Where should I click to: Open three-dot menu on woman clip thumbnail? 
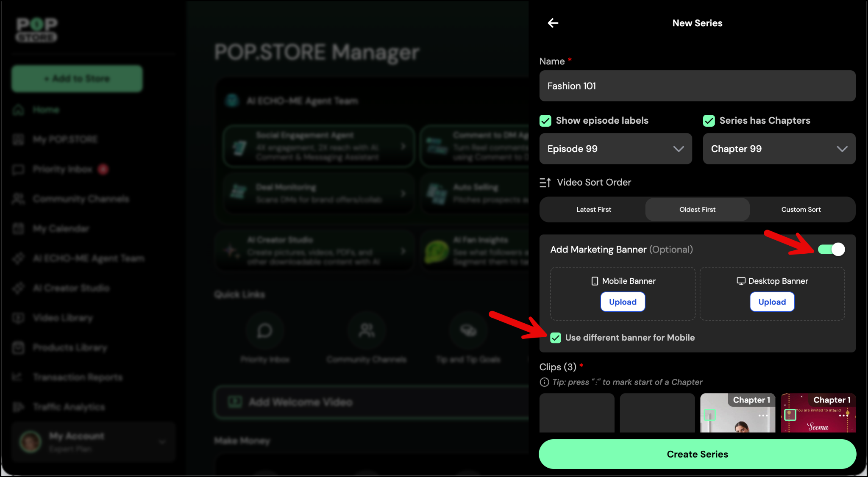pos(763,416)
